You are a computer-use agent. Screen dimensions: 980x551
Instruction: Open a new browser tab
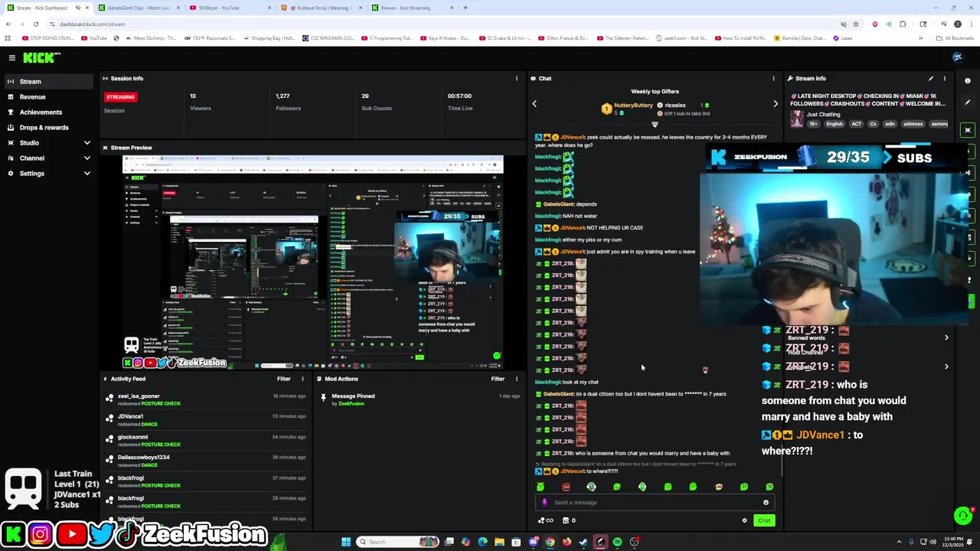(x=465, y=8)
